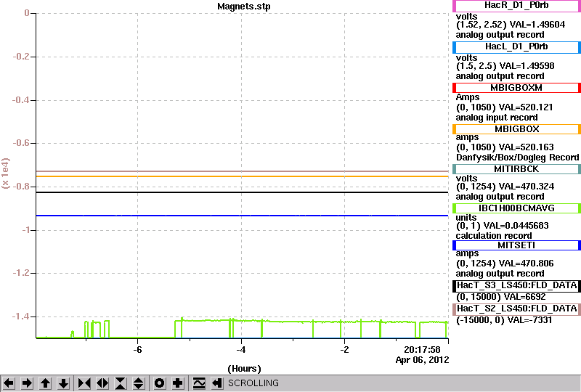This screenshot has height=392, width=581.
Task: Click the SCROLLING status label
Action: click(253, 383)
